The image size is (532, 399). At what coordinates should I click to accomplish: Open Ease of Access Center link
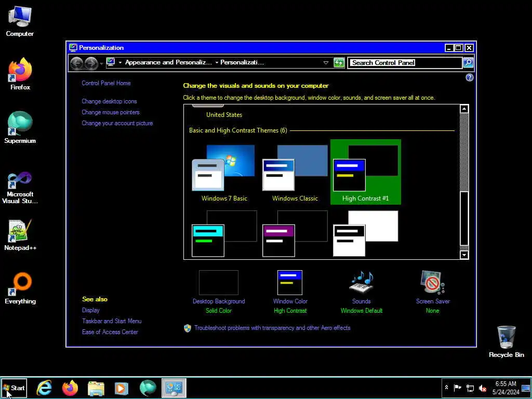pyautogui.click(x=110, y=332)
